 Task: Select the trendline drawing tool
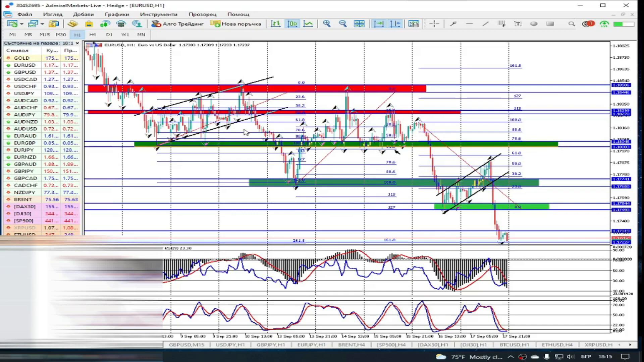click(x=485, y=24)
